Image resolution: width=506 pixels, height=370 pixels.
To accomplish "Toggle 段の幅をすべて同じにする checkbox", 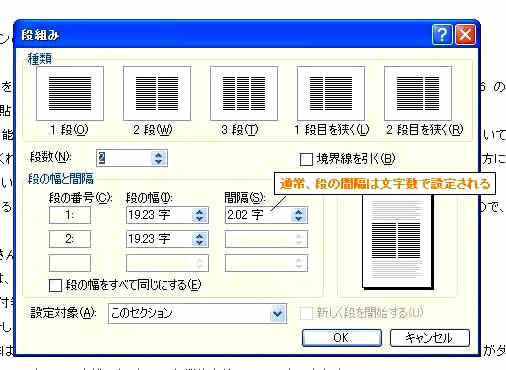I will pyautogui.click(x=55, y=285).
